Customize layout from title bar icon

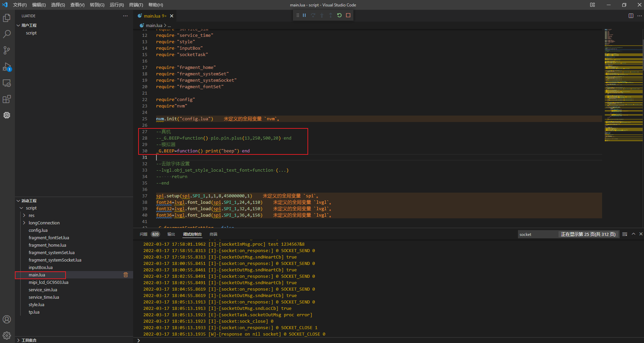(x=593, y=5)
